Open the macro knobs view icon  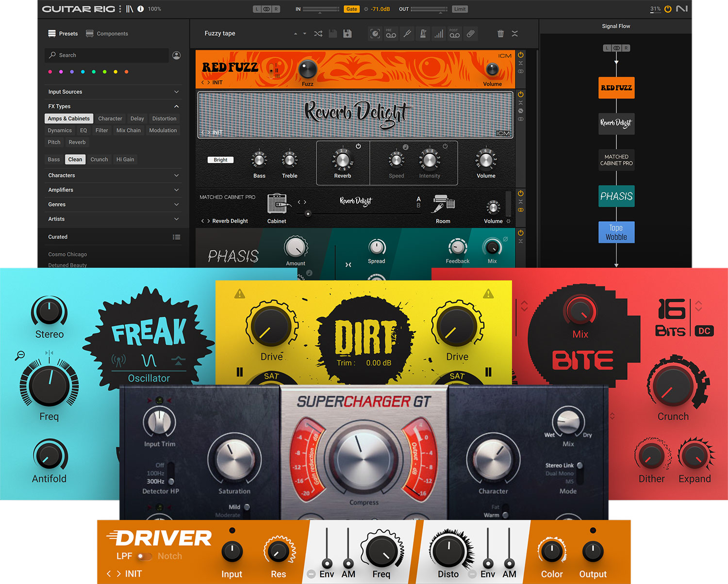point(375,33)
